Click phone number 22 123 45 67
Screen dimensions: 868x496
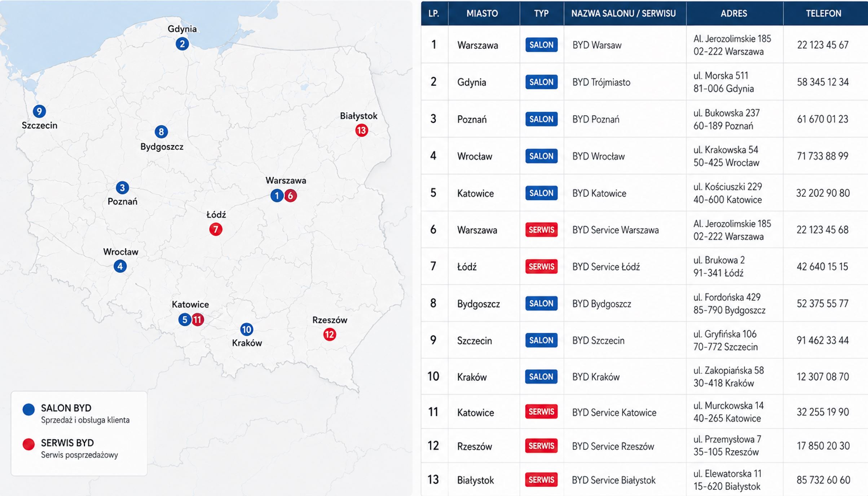pyautogui.click(x=823, y=45)
